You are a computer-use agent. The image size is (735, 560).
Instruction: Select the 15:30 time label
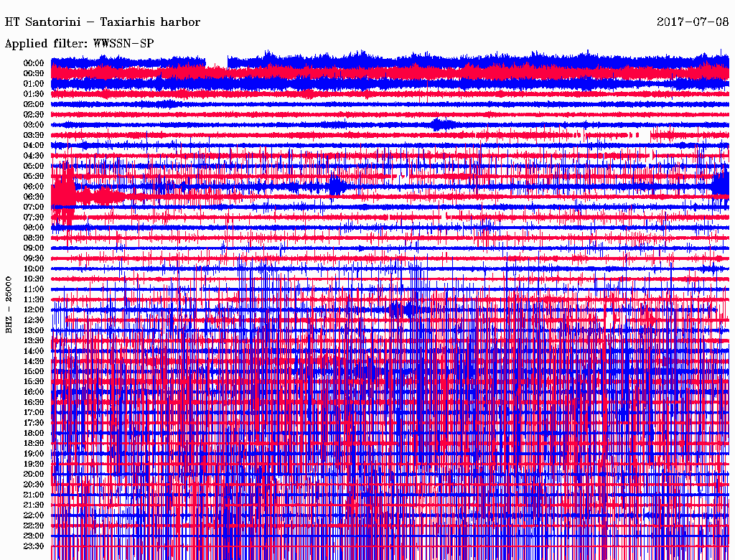click(x=34, y=382)
